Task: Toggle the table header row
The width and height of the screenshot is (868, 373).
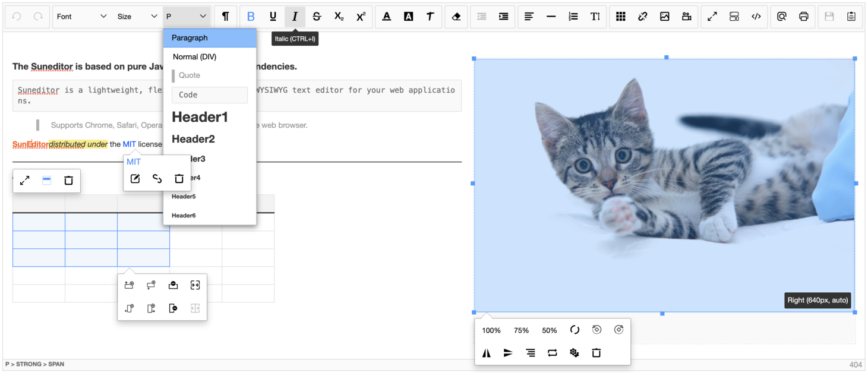Action: click(x=46, y=181)
